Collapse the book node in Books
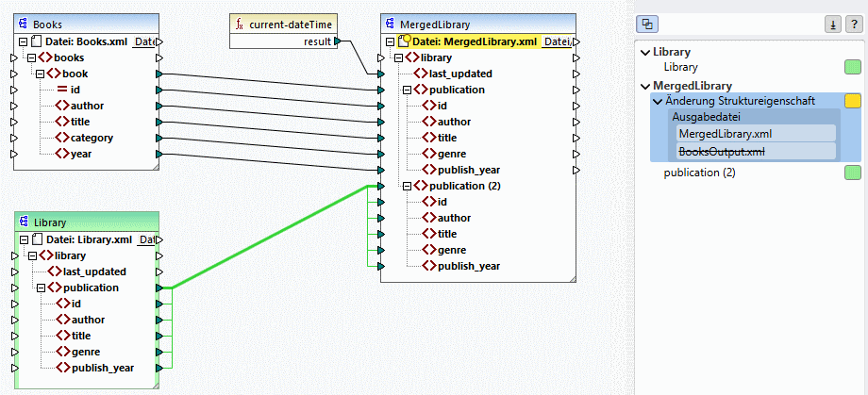868x395 pixels. pyautogui.click(x=40, y=74)
